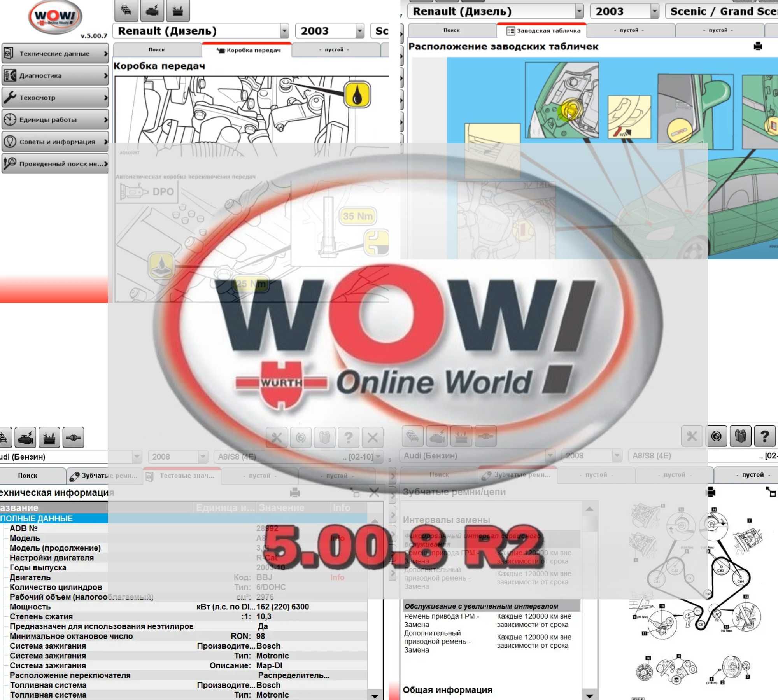This screenshot has height=700, width=778.
Task: Print the Audi timing belt page
Action: coord(711,492)
